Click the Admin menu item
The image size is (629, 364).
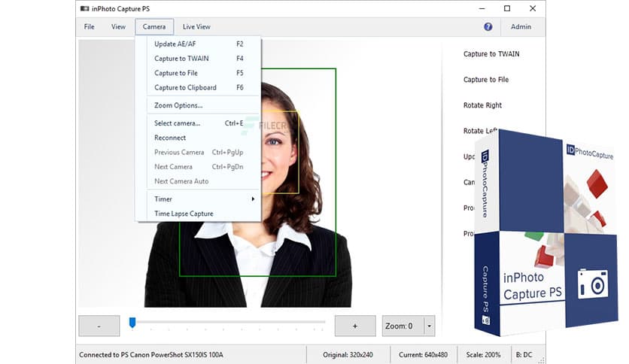pos(521,27)
